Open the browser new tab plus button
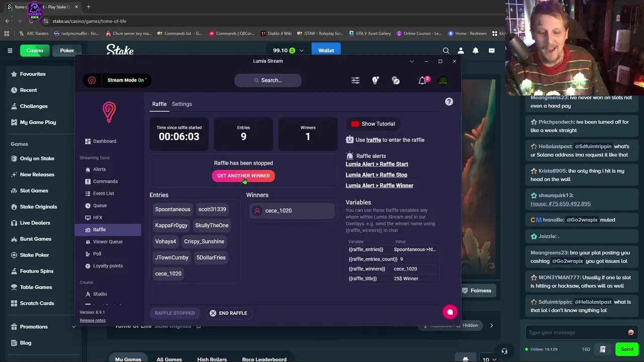The image size is (644, 362). [x=88, y=7]
